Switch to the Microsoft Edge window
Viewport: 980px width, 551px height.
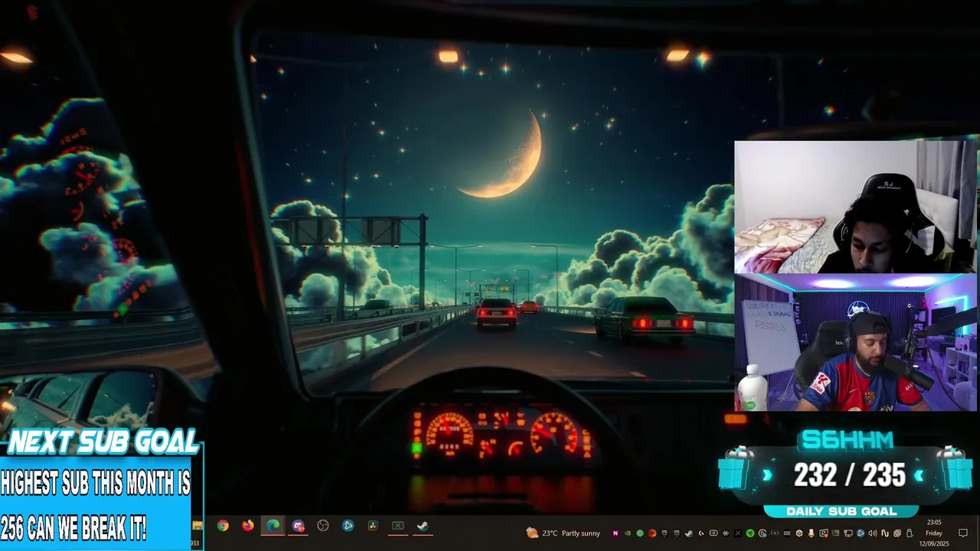pos(273,526)
